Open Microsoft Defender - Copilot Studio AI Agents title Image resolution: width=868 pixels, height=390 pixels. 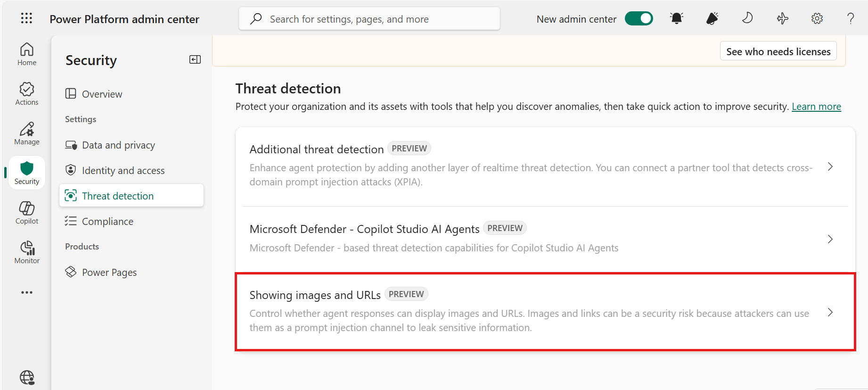364,229
